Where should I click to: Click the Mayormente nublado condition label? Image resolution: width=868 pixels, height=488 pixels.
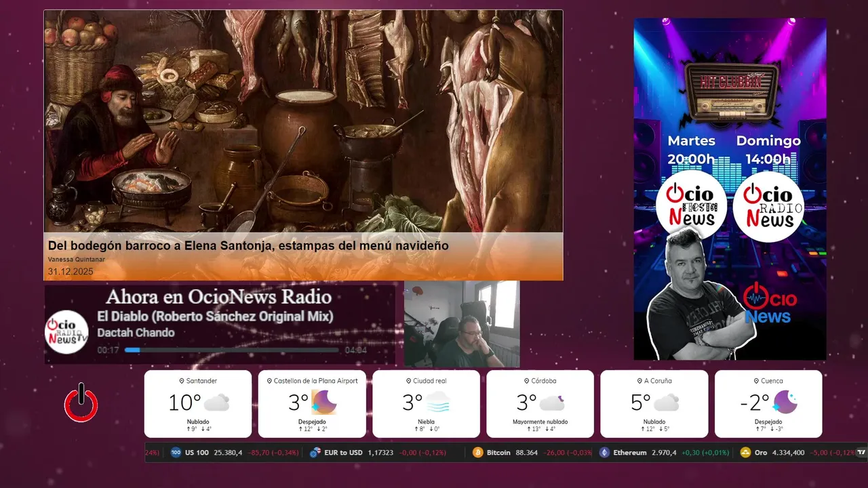tap(540, 422)
